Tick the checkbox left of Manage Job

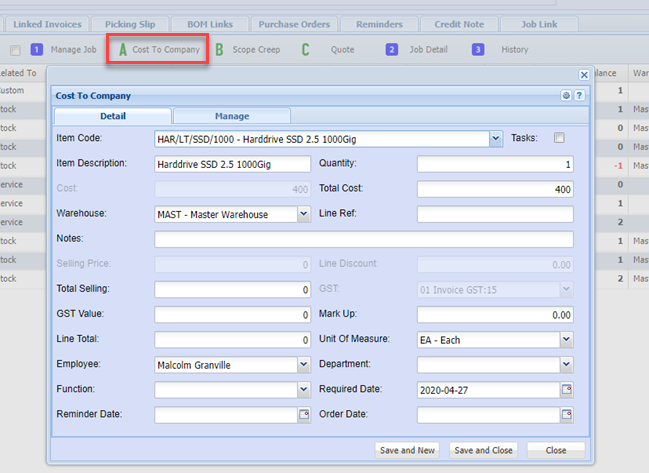15,49
